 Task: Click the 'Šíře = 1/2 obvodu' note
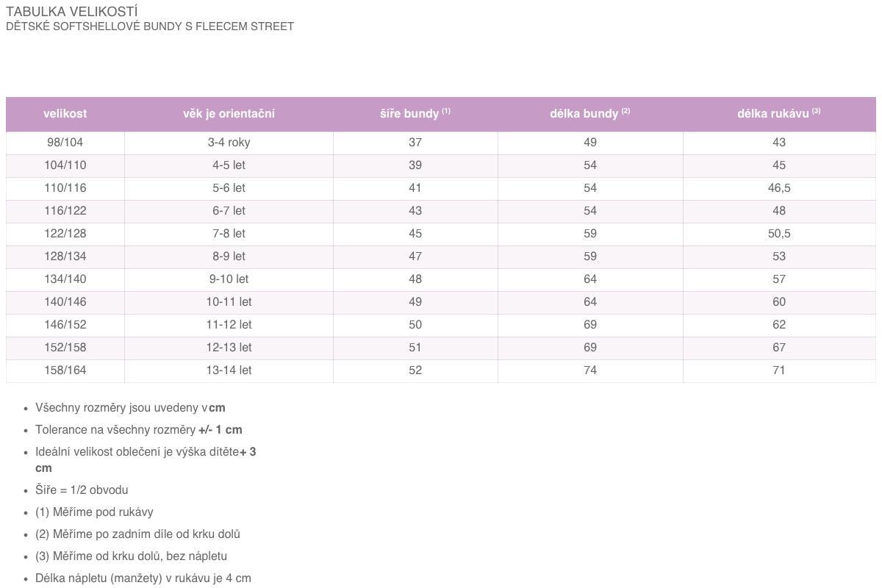coord(82,490)
